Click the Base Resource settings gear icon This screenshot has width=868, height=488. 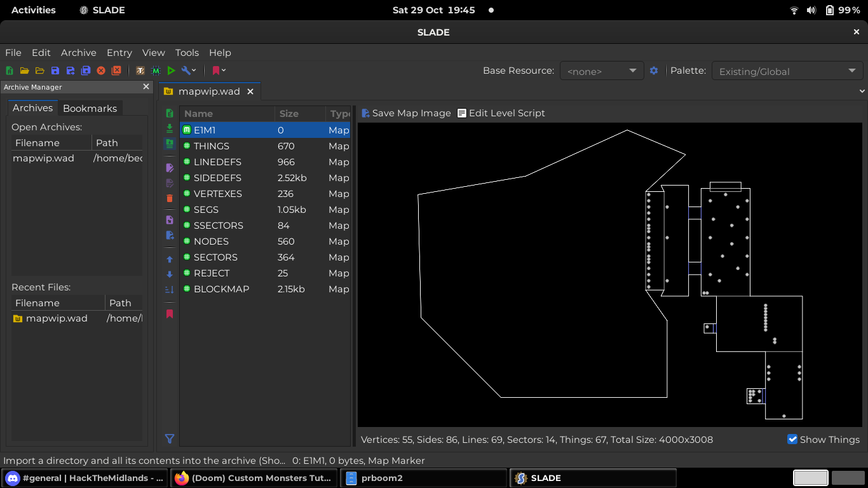pos(654,71)
